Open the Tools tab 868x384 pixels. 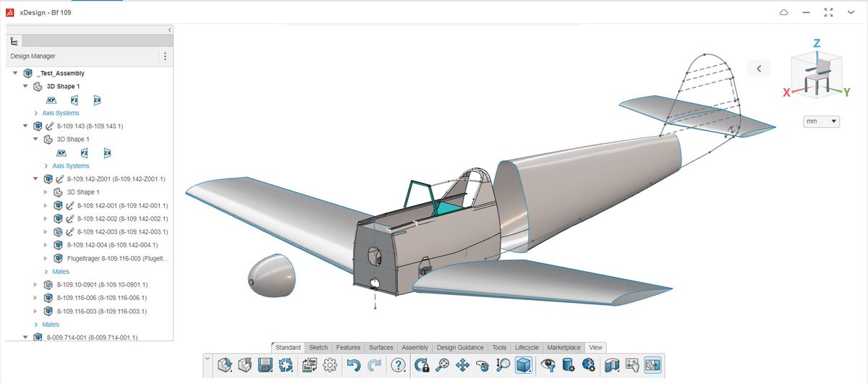coord(499,348)
